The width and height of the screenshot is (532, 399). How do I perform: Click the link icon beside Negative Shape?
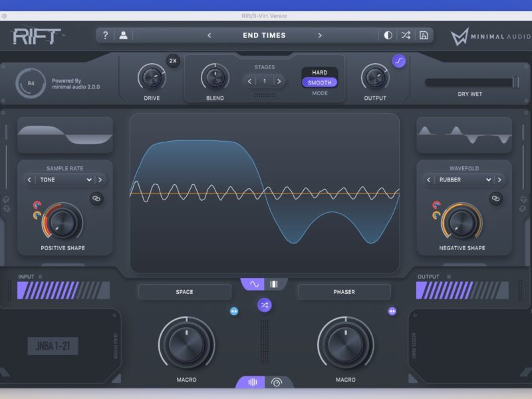pyautogui.click(x=495, y=198)
